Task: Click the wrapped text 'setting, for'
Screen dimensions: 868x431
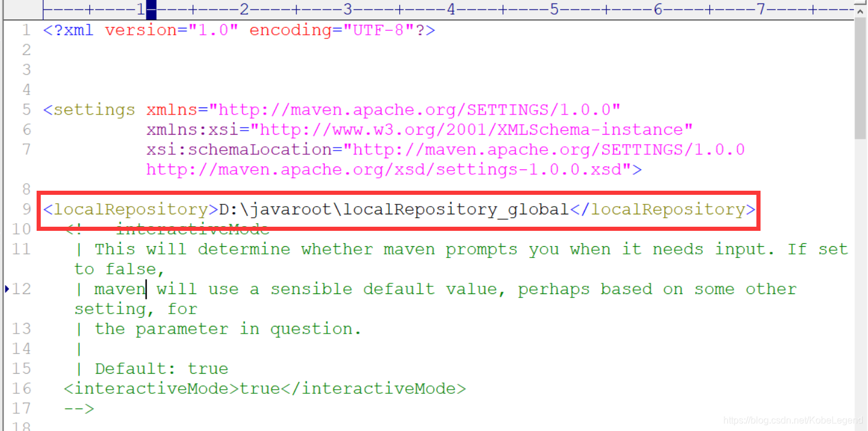Action: pyautogui.click(x=136, y=309)
